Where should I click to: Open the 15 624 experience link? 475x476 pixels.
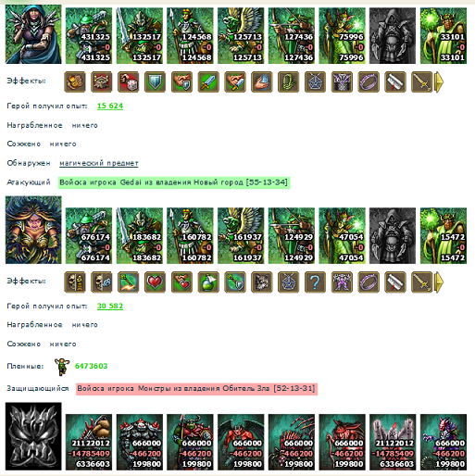click(x=110, y=106)
